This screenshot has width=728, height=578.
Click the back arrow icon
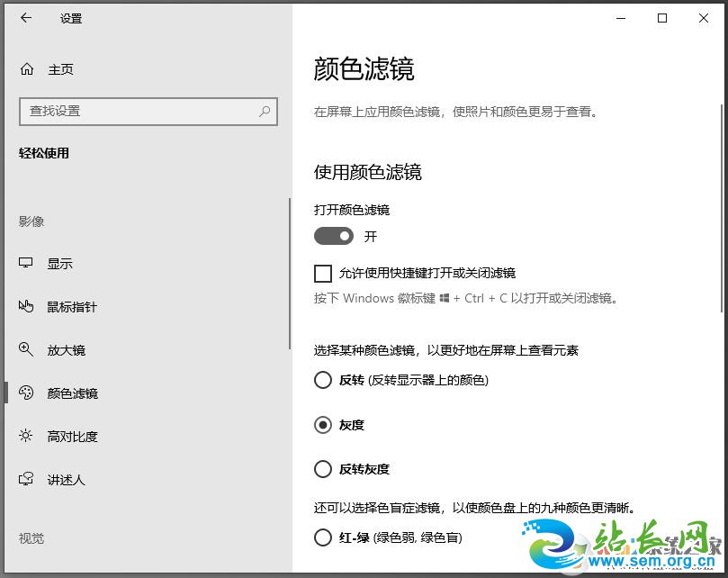(x=24, y=17)
